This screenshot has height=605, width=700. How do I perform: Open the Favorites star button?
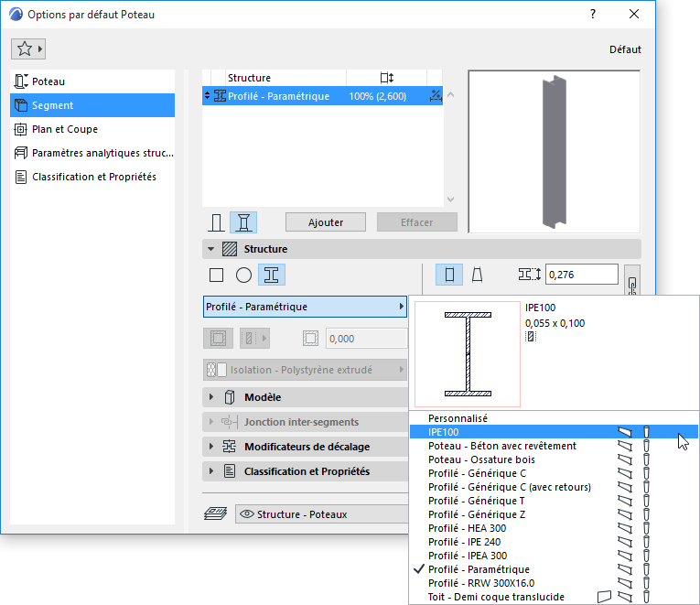(28, 49)
